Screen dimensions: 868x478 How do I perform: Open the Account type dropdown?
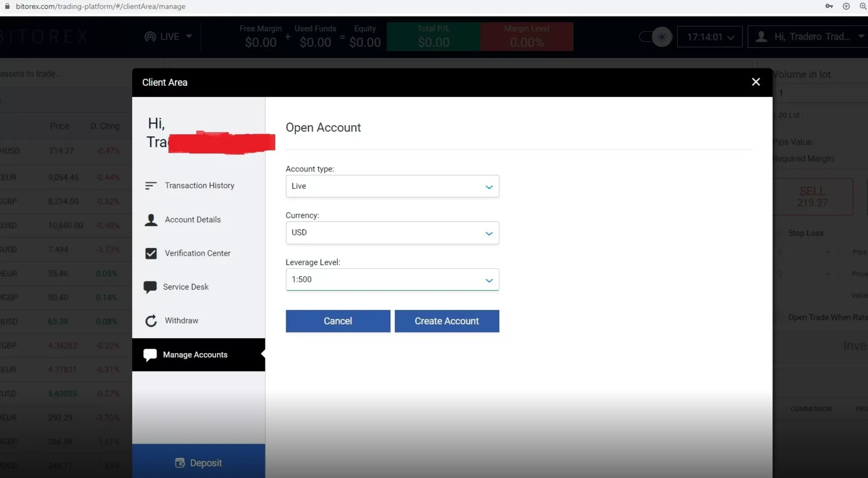tap(392, 186)
